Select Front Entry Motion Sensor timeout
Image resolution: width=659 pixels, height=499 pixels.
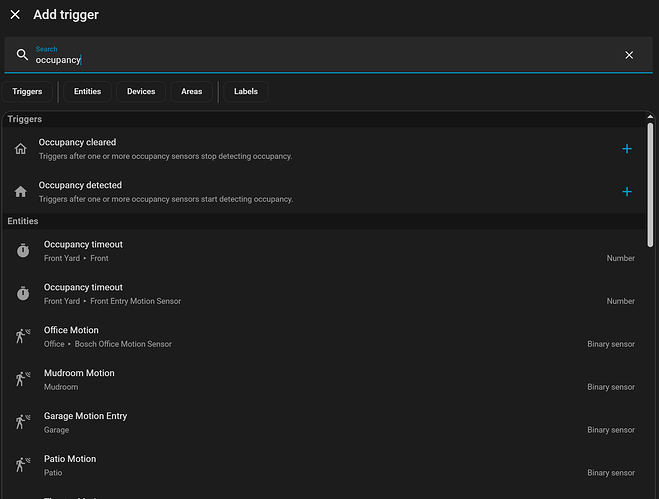click(x=300, y=294)
